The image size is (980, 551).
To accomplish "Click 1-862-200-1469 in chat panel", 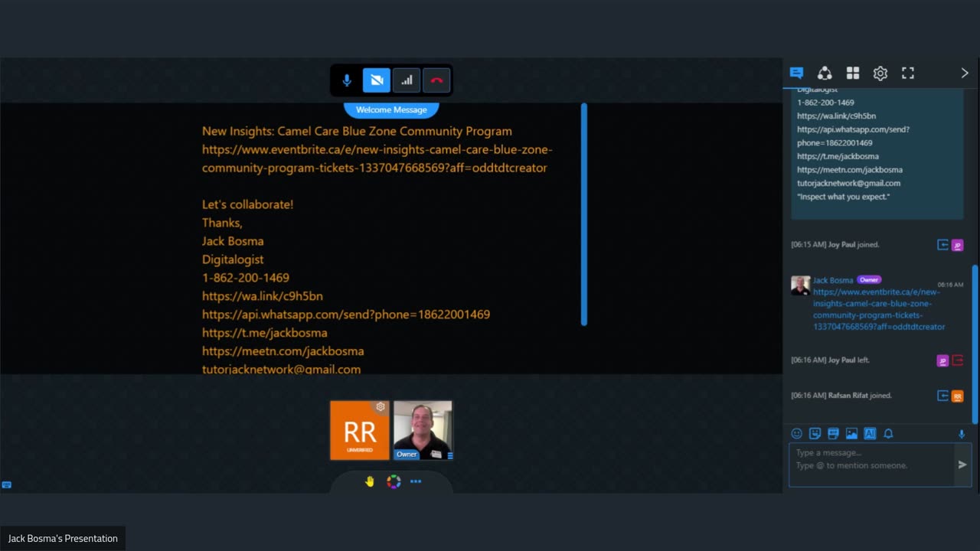I will [825, 103].
